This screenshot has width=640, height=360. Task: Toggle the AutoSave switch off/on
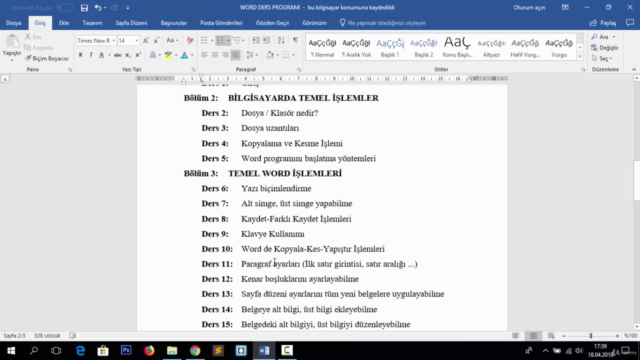coord(64,8)
